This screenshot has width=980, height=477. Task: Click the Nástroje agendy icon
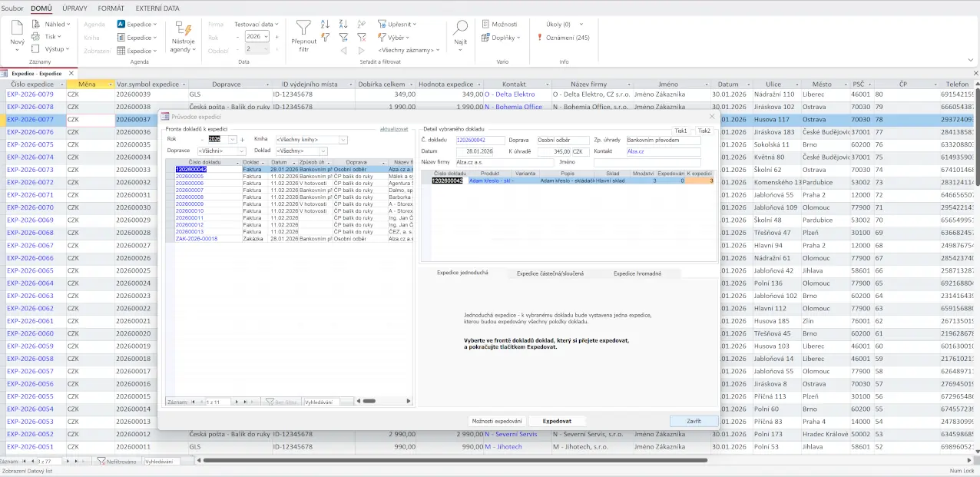pos(182,27)
